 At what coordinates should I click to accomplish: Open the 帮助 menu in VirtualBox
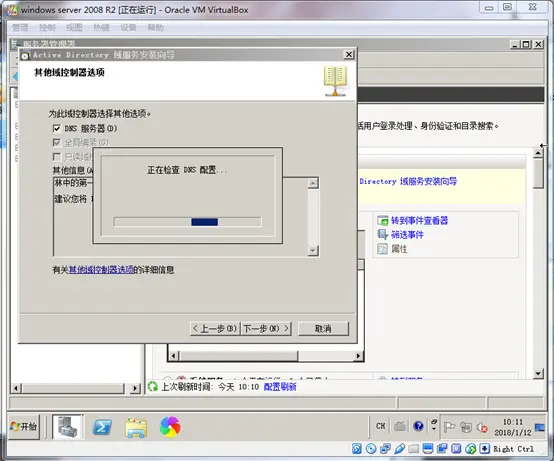click(155, 28)
